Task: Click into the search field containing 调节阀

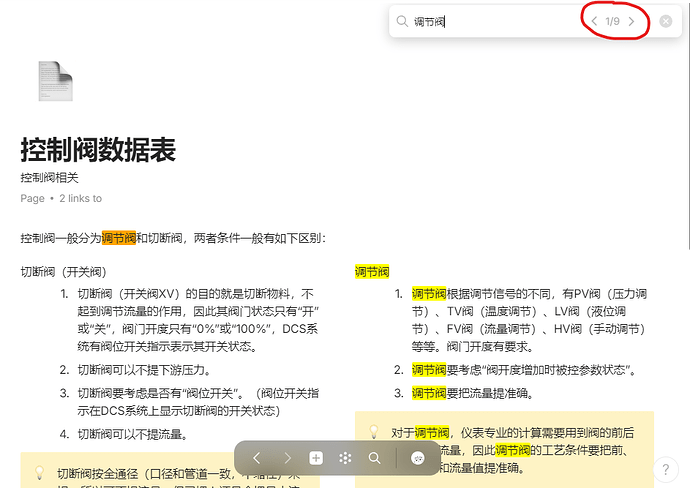Action: [x=493, y=21]
